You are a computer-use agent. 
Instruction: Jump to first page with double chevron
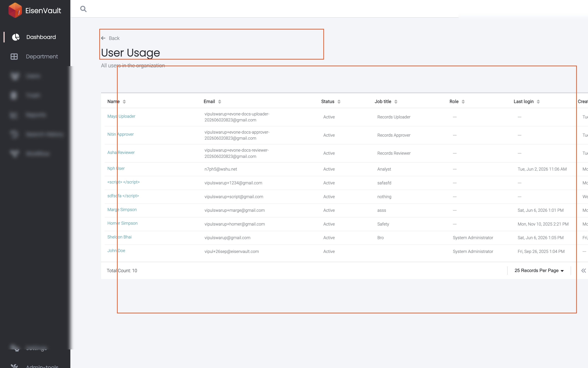pyautogui.click(x=584, y=271)
